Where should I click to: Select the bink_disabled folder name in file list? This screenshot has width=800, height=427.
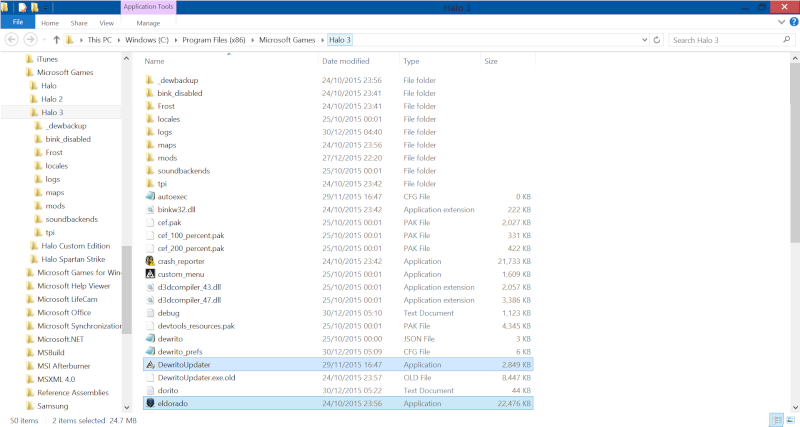180,93
